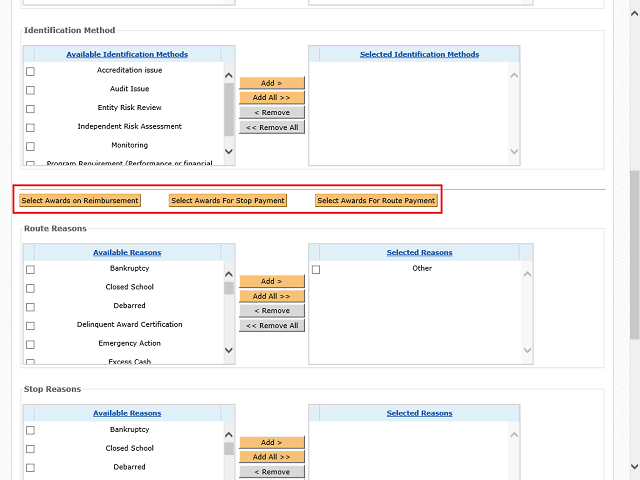This screenshot has width=640, height=480.
Task: Click Available Reasons link in Route Reasons
Action: pyautogui.click(x=127, y=253)
